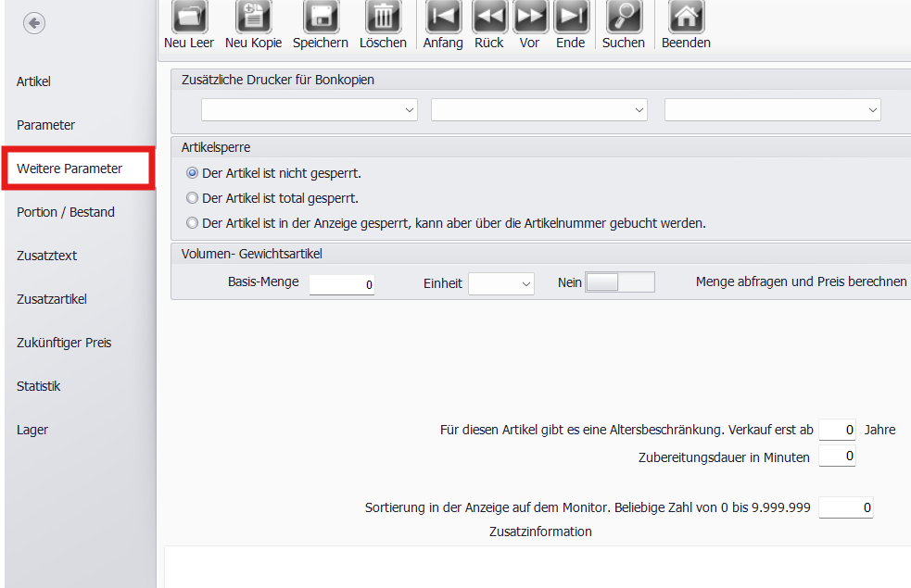Go to the Zusatztext tab
911x588 pixels.
[x=46, y=256]
